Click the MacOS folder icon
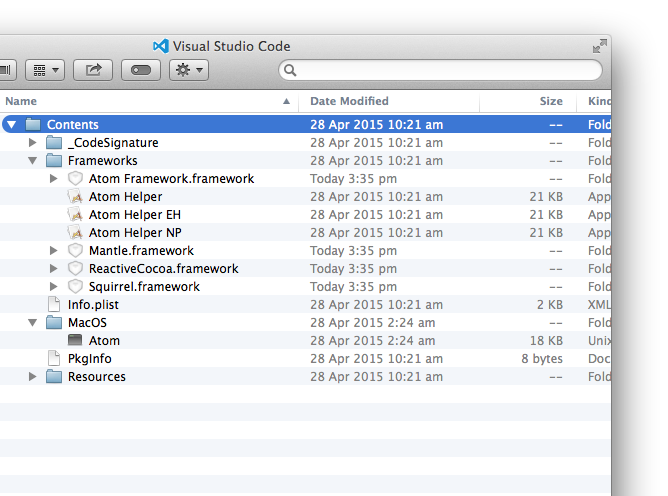Viewport: 668px width, 496px height. tap(54, 323)
